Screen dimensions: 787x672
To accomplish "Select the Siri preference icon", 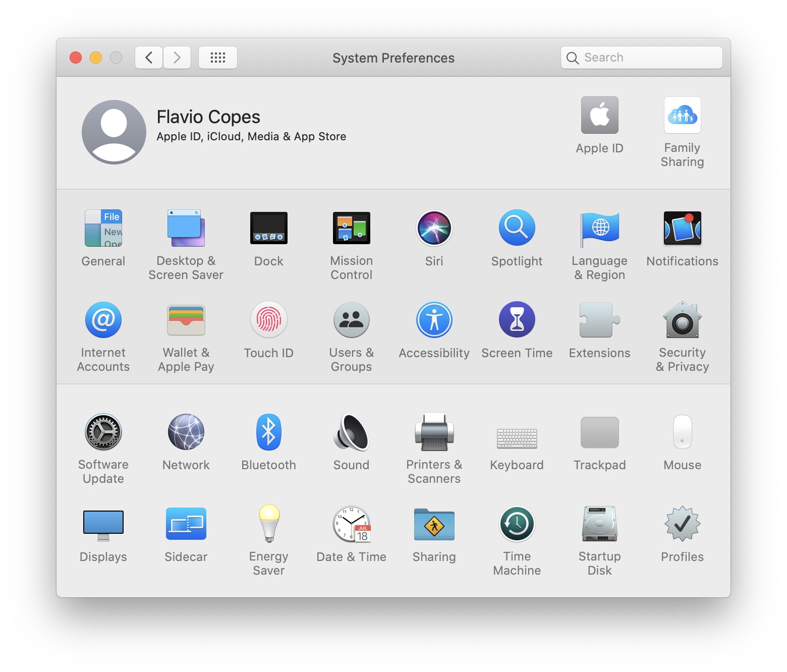I will 434,229.
